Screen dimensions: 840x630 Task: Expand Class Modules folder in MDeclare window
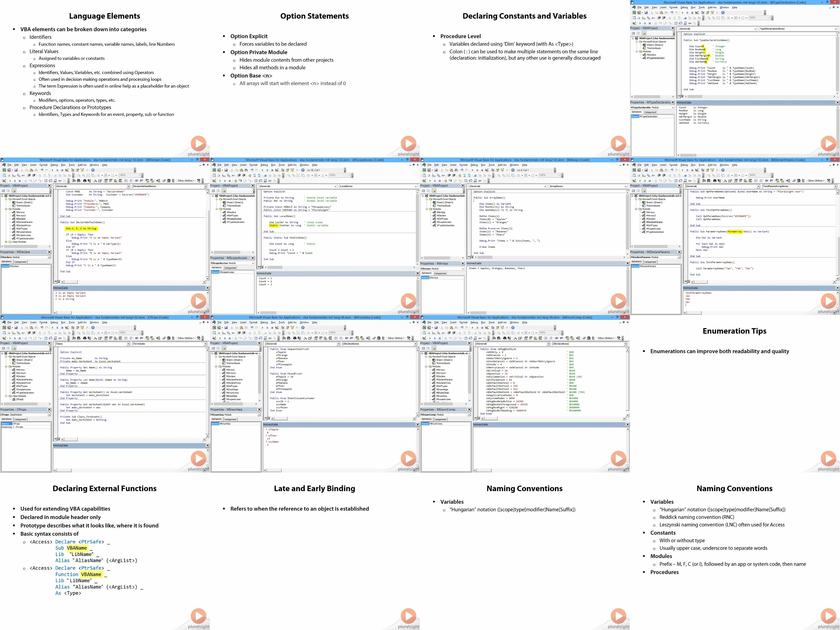pyautogui.click(x=6, y=242)
